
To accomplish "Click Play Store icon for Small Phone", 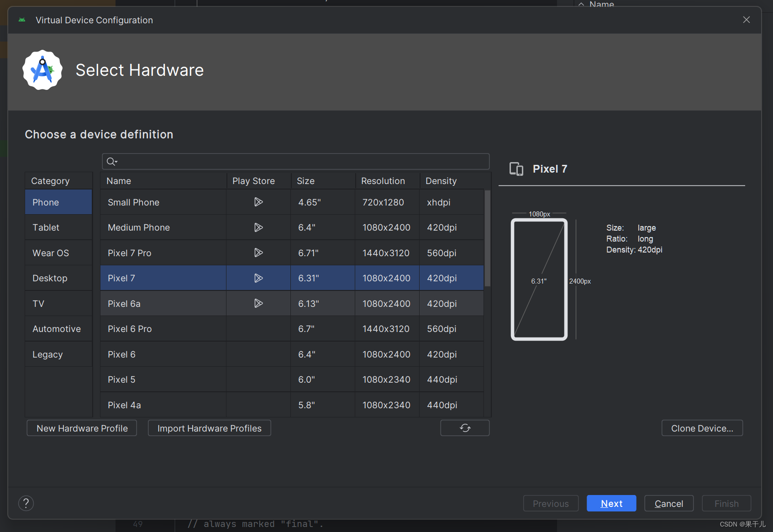I will point(258,202).
